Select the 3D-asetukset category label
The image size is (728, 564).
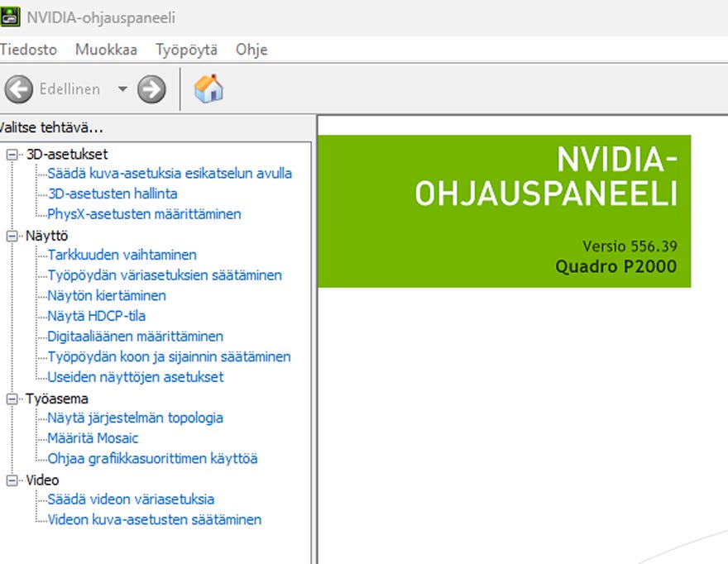pos(67,154)
